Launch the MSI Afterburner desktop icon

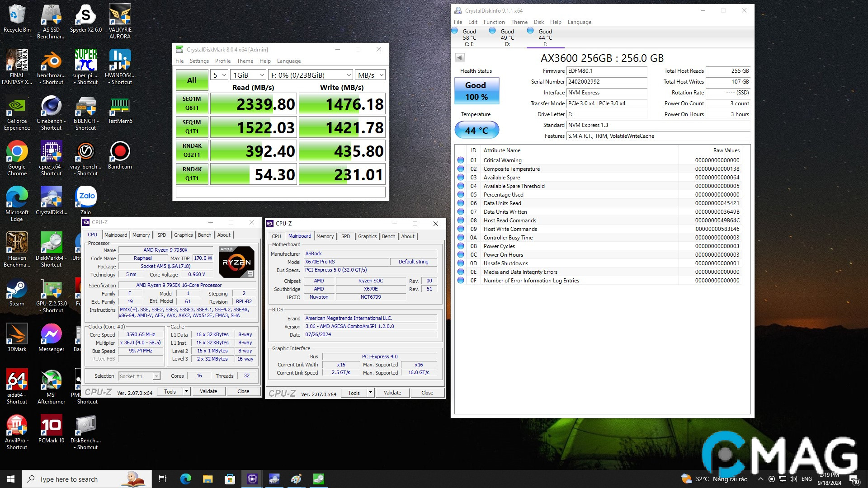[x=51, y=380]
